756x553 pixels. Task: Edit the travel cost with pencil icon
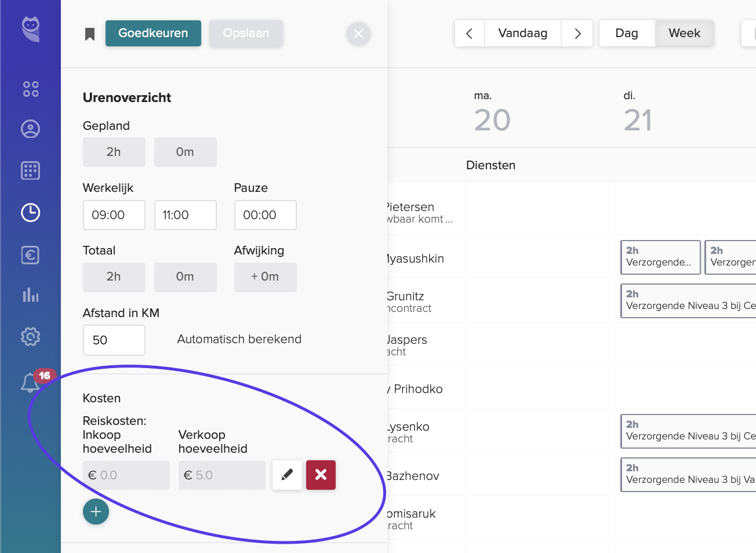tap(287, 475)
